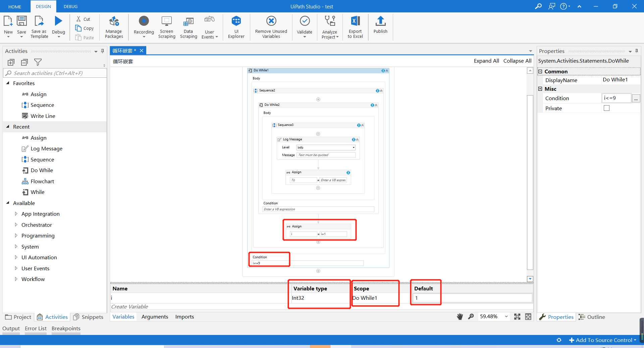Expand App Integration category
Screen dimensions: 644x348
pyautogui.click(x=16, y=214)
